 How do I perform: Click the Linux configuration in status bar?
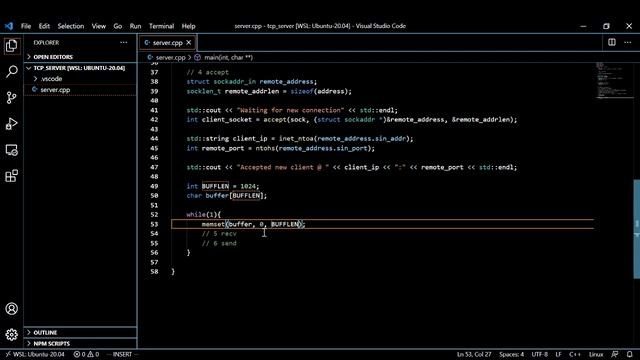(x=596, y=354)
